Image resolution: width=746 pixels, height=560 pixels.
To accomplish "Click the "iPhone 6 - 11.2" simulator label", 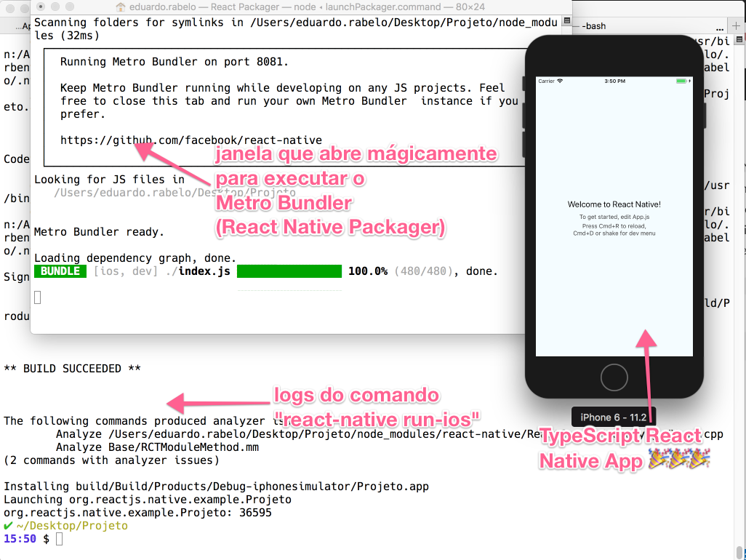I will tap(613, 417).
